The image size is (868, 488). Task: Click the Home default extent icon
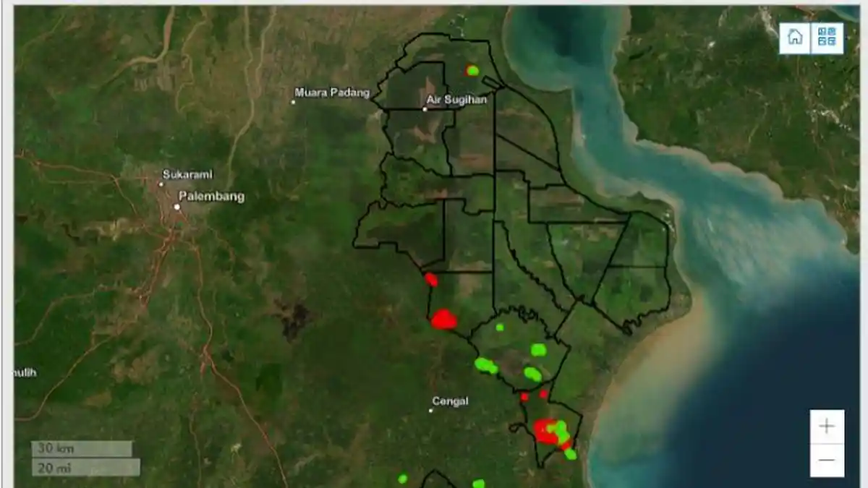[795, 38]
